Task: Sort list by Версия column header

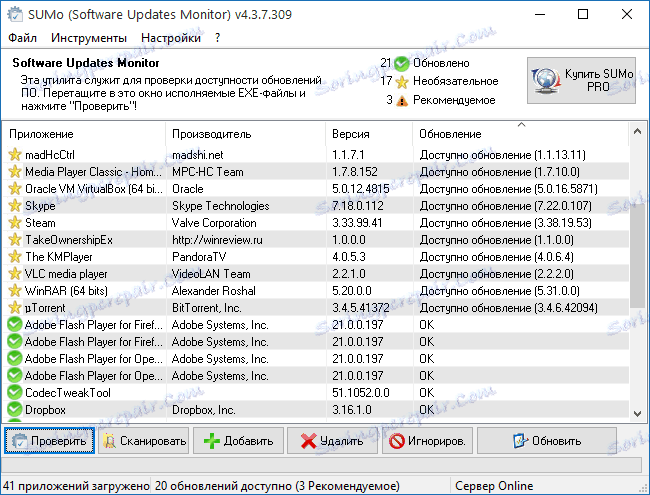Action: coord(369,134)
